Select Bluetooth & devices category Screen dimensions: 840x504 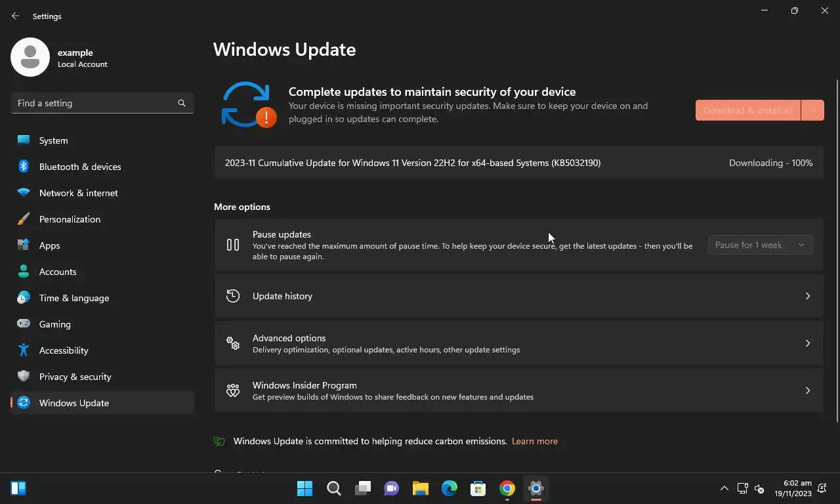(x=102, y=167)
